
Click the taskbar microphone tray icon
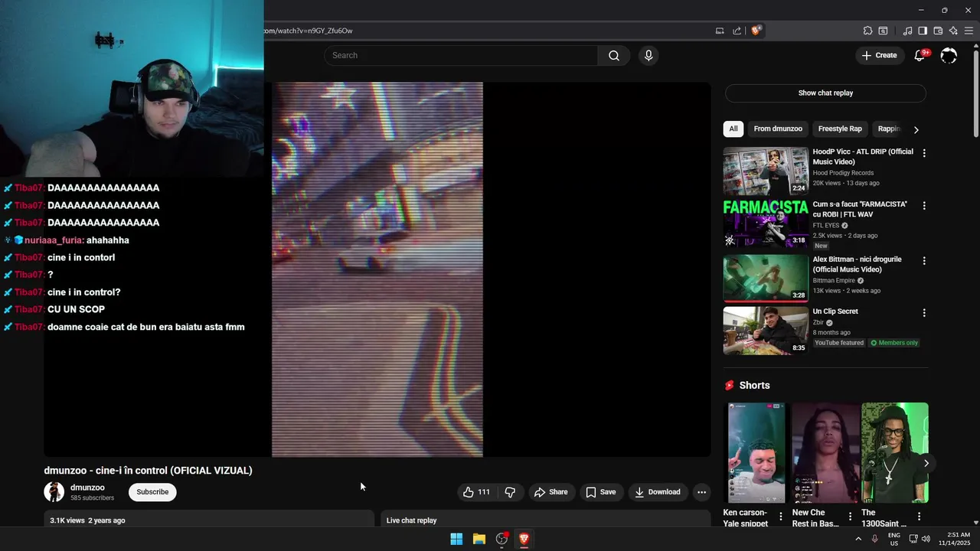pyautogui.click(x=875, y=539)
